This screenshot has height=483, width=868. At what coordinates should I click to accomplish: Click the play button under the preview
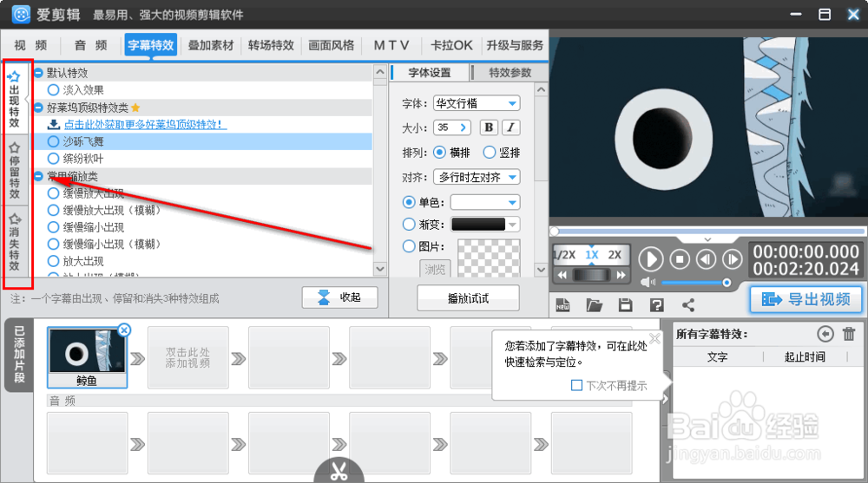[651, 259]
